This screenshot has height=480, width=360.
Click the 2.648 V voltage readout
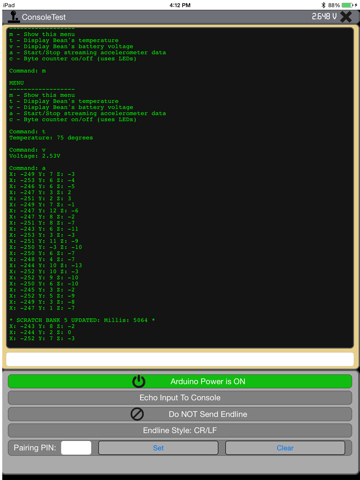coord(324,16)
